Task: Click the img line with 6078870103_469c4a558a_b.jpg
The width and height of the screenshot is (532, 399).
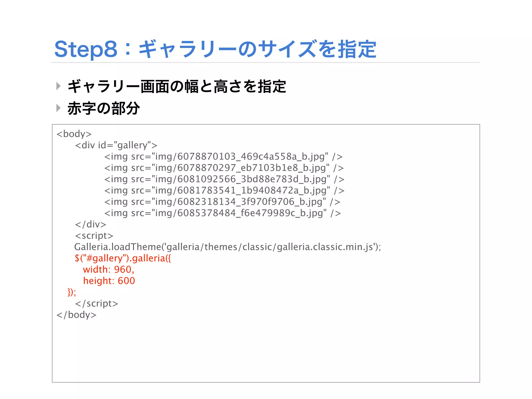Action: click(x=223, y=157)
